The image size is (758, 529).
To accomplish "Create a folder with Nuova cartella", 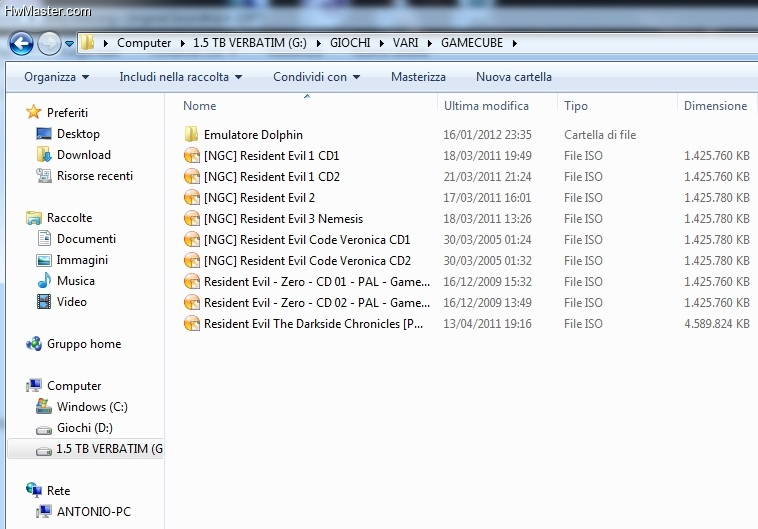I will (513, 77).
